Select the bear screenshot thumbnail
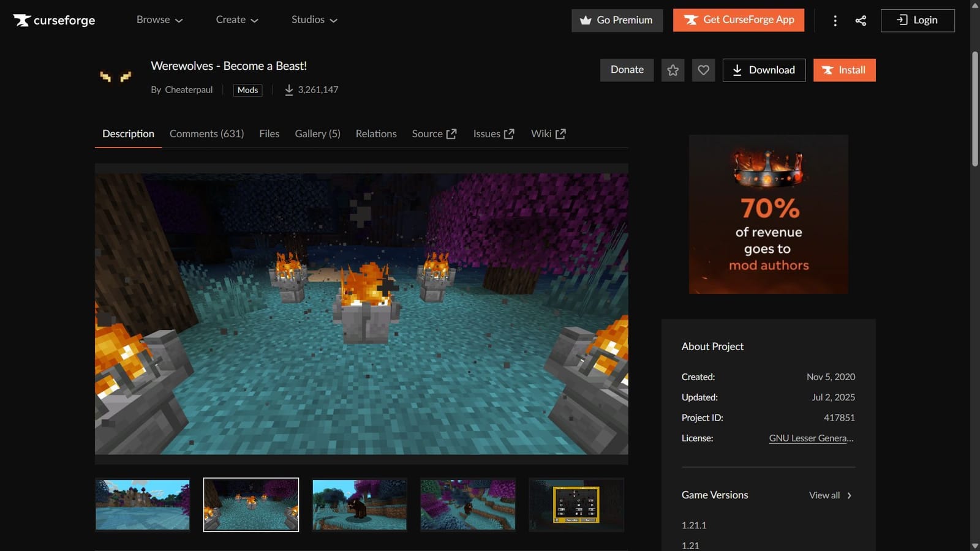 click(359, 504)
